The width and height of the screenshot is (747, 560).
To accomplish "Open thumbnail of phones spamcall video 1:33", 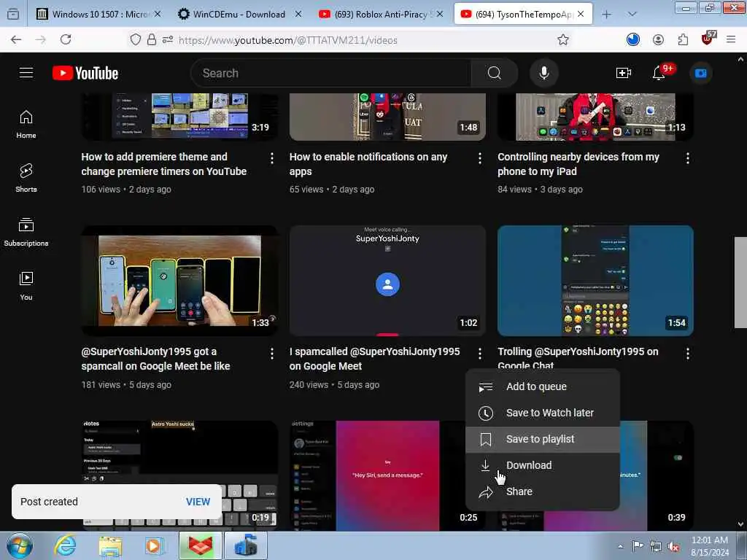I will (179, 281).
